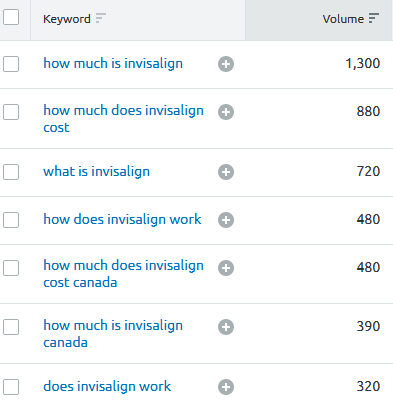The width and height of the screenshot is (393, 409).
Task: Check the 'how does invisalign work' row checkbox
Action: 11,220
